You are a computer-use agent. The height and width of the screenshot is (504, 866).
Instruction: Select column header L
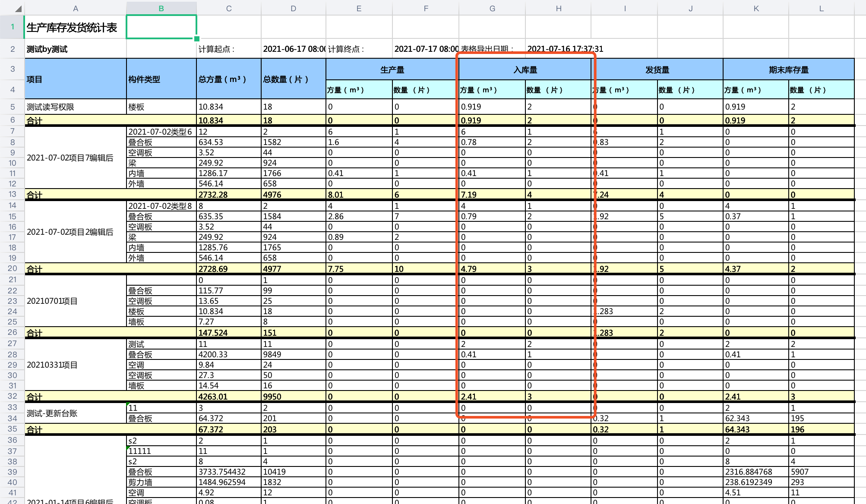coord(821,8)
